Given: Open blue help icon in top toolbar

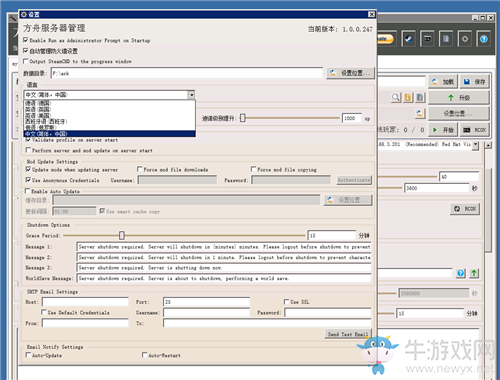Looking at the screenshot, I should [x=484, y=39].
